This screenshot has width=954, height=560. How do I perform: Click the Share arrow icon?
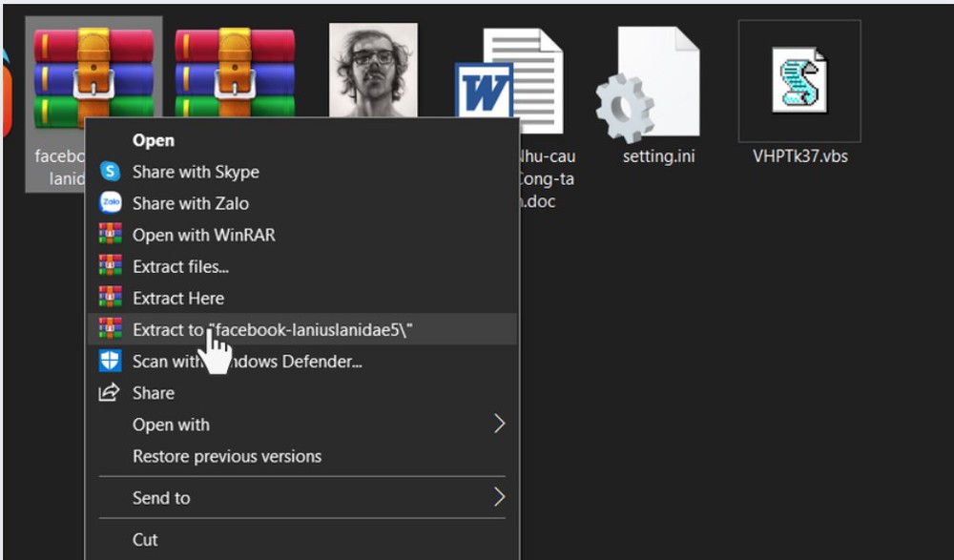[109, 393]
